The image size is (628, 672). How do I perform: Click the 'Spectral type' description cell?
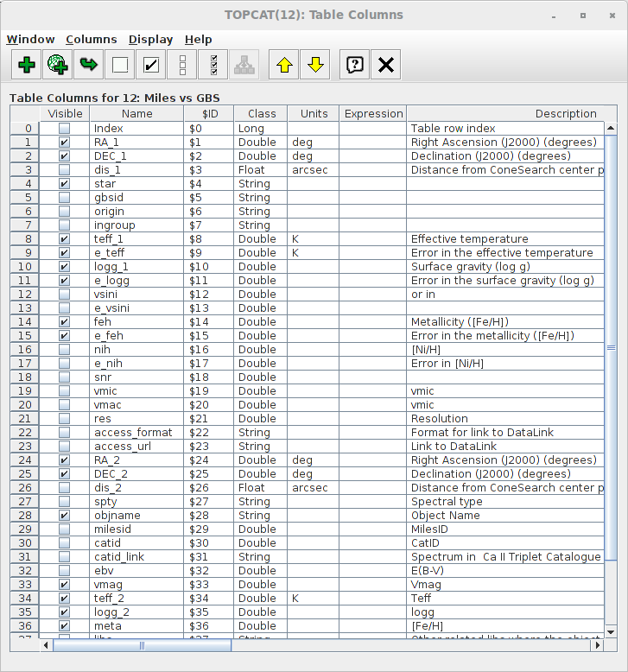(505, 502)
